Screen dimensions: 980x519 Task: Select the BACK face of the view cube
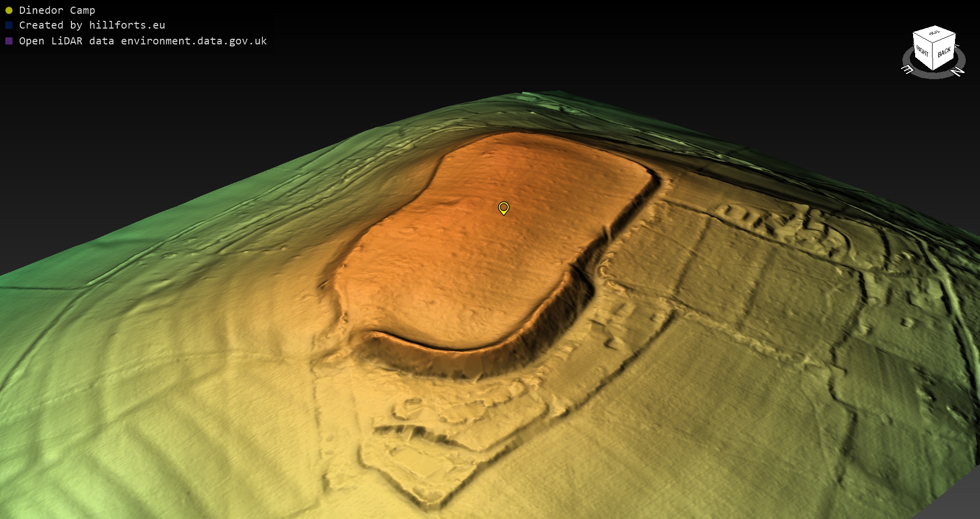[x=944, y=52]
